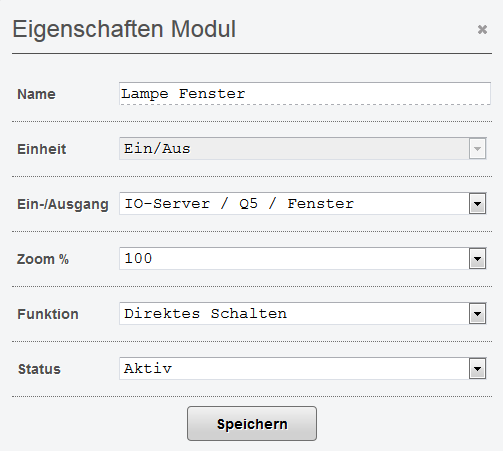The height and width of the screenshot is (451, 503).
Task: Click the Name label
Action: (36, 94)
